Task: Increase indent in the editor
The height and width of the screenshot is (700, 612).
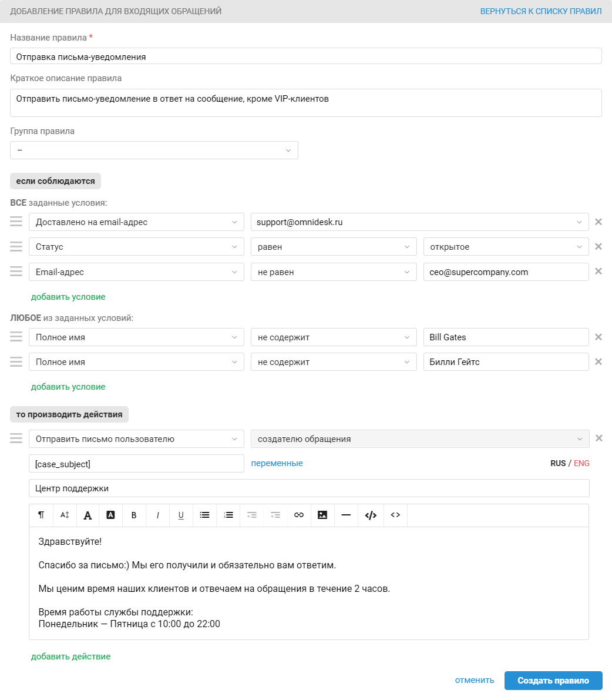Action: click(x=275, y=515)
